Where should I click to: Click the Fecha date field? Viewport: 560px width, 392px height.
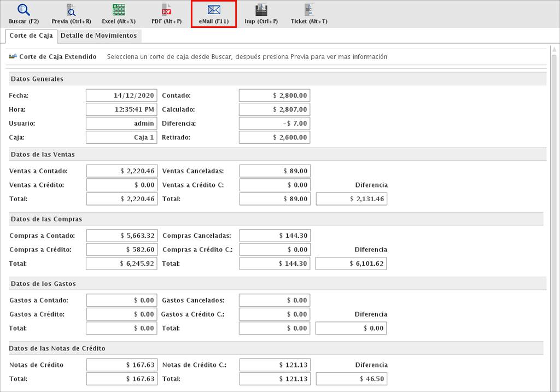point(121,95)
